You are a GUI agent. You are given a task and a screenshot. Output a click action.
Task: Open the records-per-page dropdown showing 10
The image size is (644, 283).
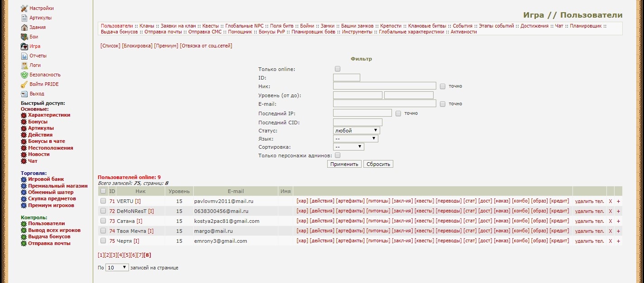(x=117, y=268)
